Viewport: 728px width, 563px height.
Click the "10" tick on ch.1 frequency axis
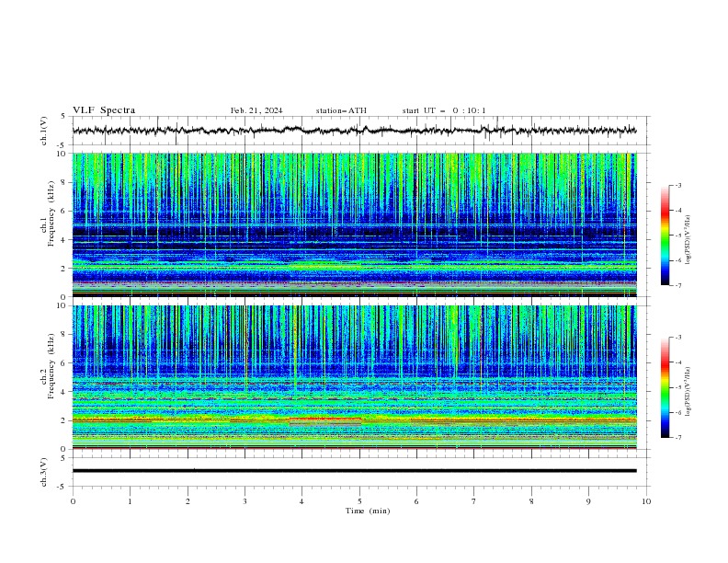click(x=63, y=154)
